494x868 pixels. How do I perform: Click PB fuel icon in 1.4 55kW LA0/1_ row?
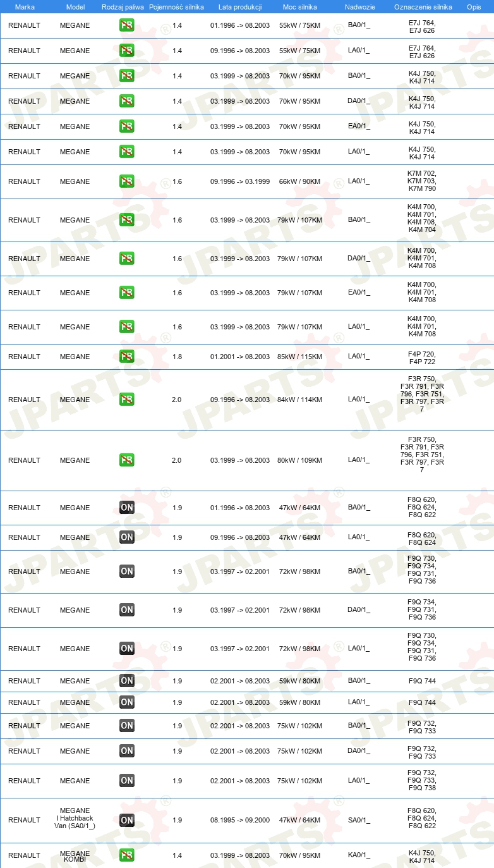pyautogui.click(x=127, y=51)
